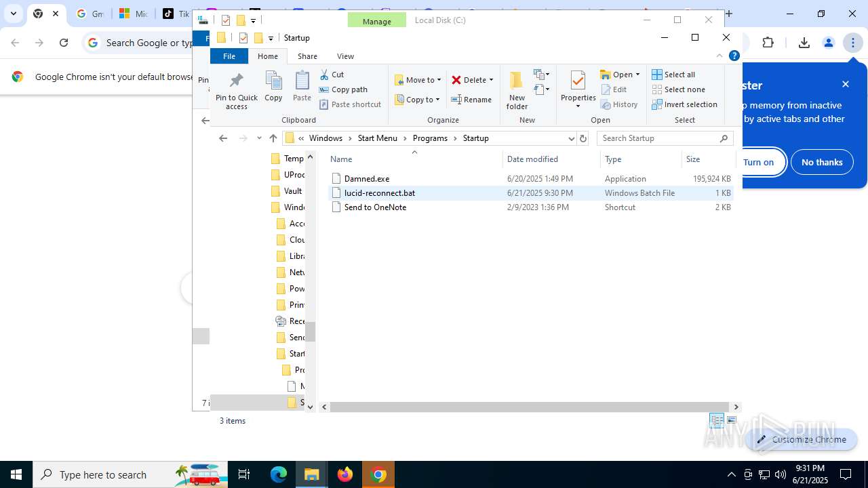Viewport: 868px width, 488px height.
Task: Switch to large icons view layout
Action: tap(731, 421)
